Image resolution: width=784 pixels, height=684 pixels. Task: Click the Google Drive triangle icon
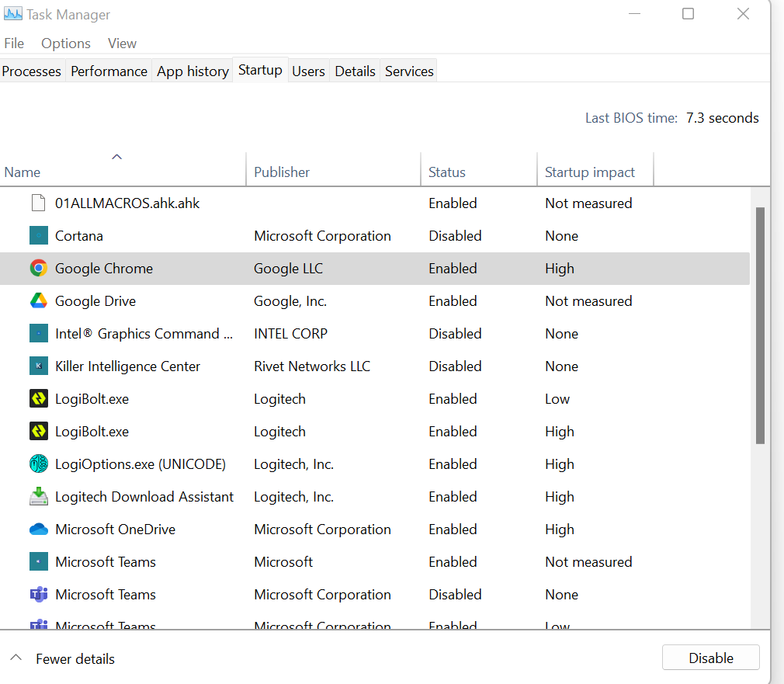coord(39,300)
